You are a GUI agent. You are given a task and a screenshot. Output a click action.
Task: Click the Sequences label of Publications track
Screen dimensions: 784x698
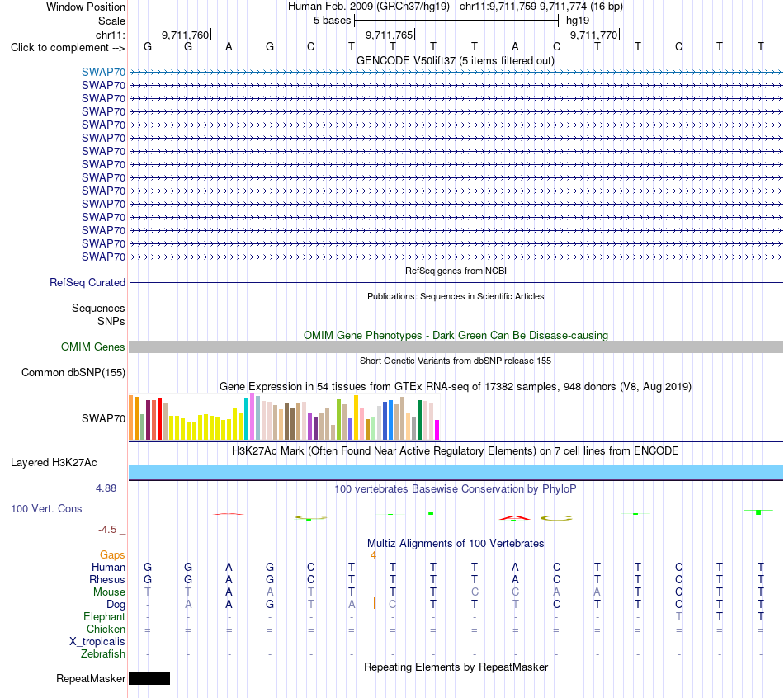pos(98,308)
